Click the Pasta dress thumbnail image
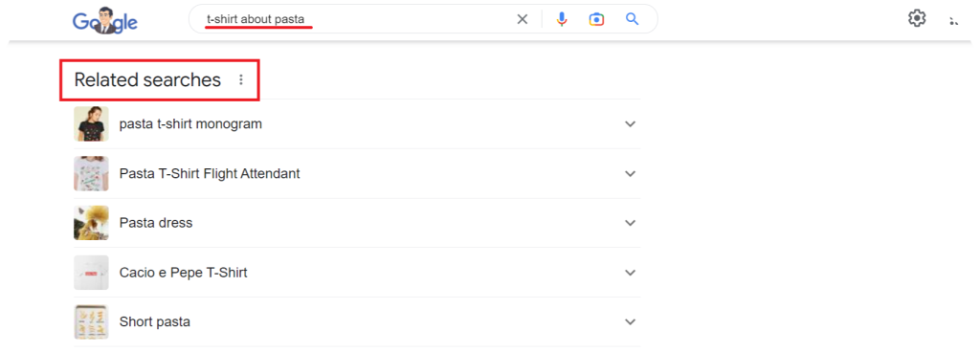 (91, 223)
